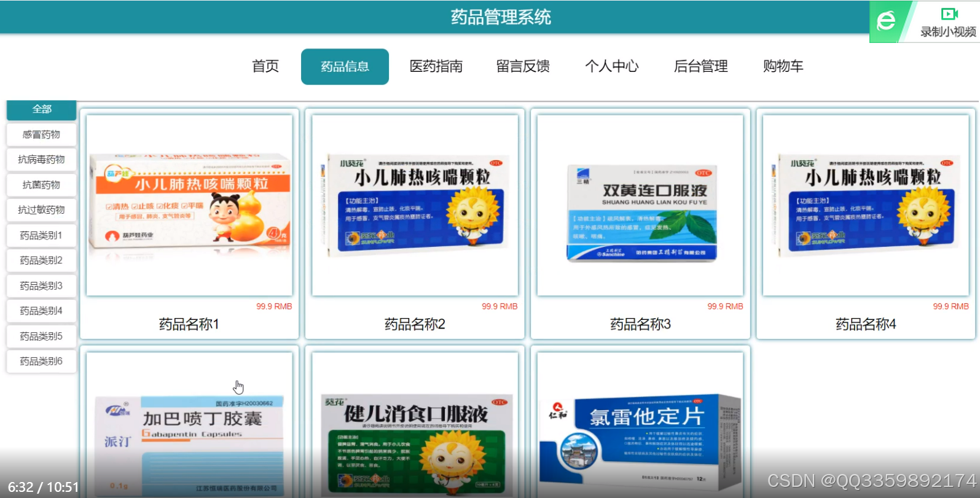
Task: Go to 医药指南 page
Action: (x=436, y=66)
